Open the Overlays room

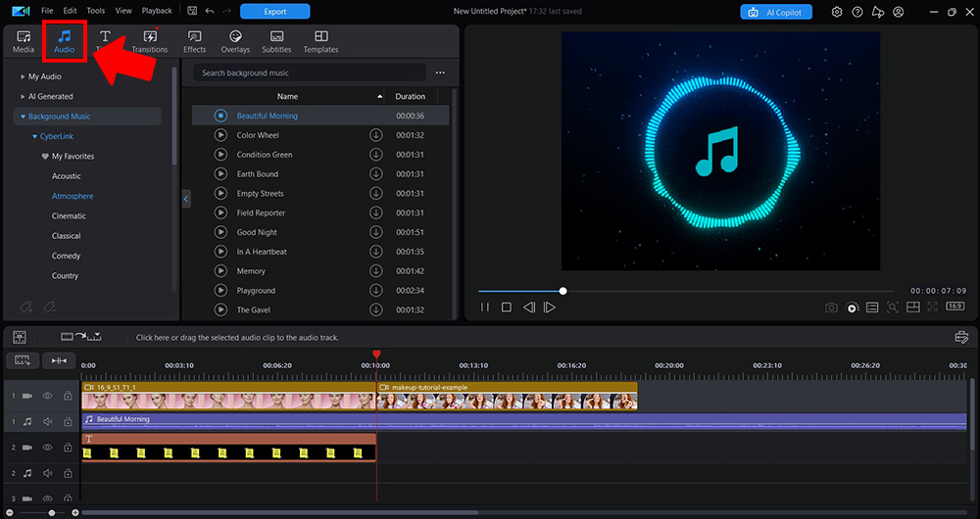tap(235, 41)
